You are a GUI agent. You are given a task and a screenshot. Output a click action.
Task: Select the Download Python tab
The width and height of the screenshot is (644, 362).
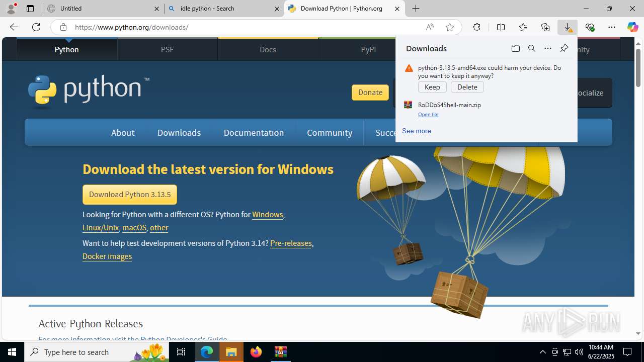click(344, 9)
